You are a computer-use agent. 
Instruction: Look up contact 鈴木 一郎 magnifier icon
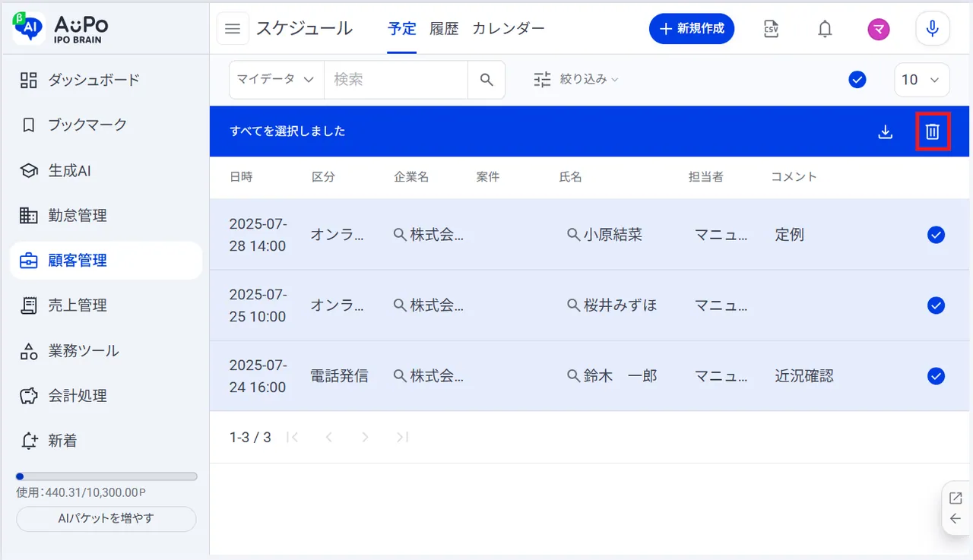pyautogui.click(x=574, y=376)
